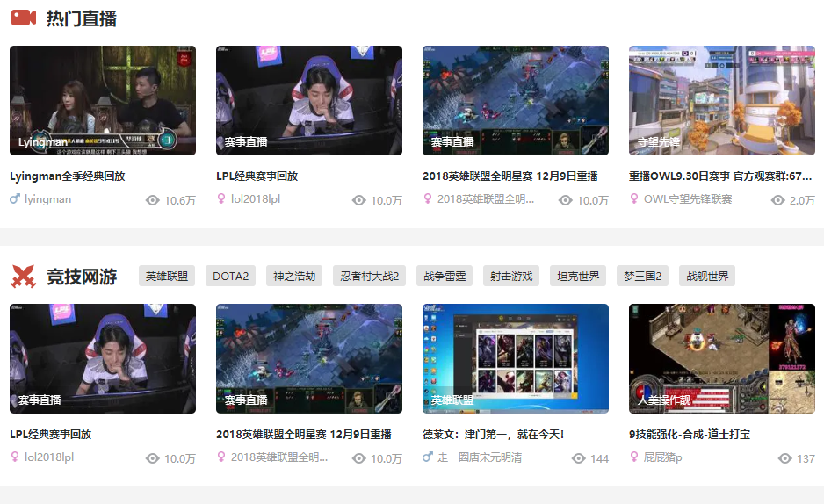Click the 137 viewer count
The height and width of the screenshot is (504, 824).
(806, 459)
